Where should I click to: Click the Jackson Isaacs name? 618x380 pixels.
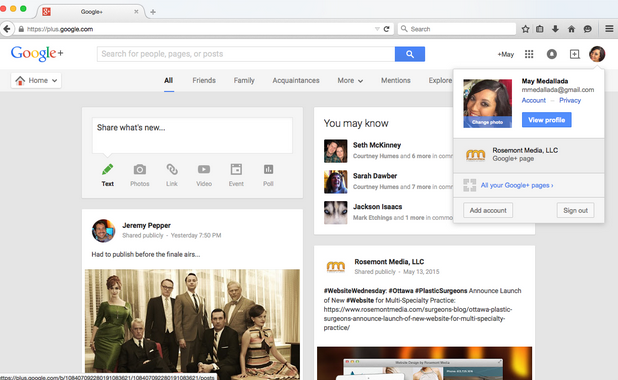378,207
